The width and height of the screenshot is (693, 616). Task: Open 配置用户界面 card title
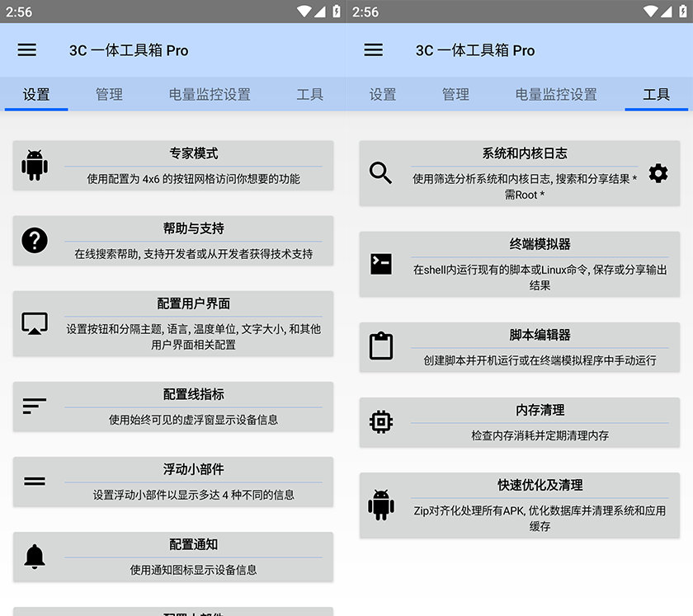tap(194, 303)
